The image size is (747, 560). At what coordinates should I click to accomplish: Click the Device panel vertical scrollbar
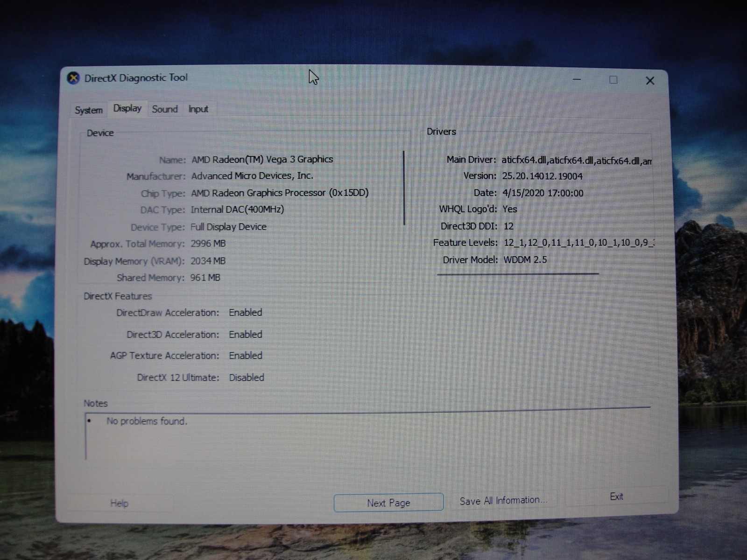404,188
